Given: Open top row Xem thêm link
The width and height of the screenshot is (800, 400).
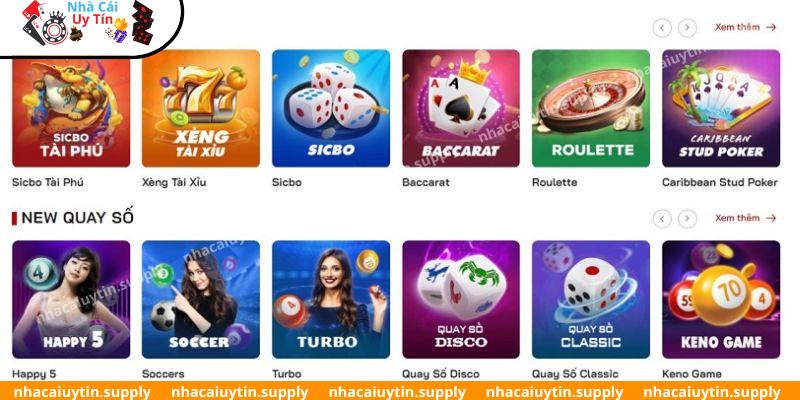Looking at the screenshot, I should coord(745,27).
